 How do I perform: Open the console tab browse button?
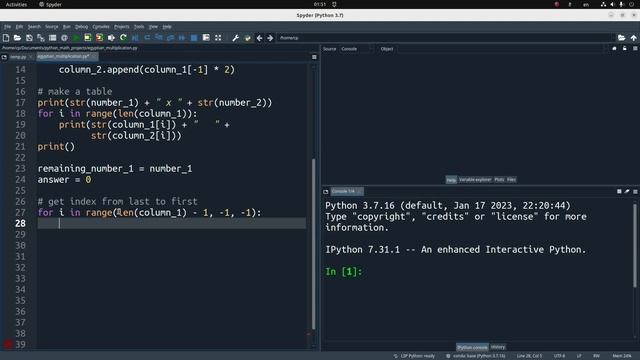pyautogui.click(x=326, y=191)
